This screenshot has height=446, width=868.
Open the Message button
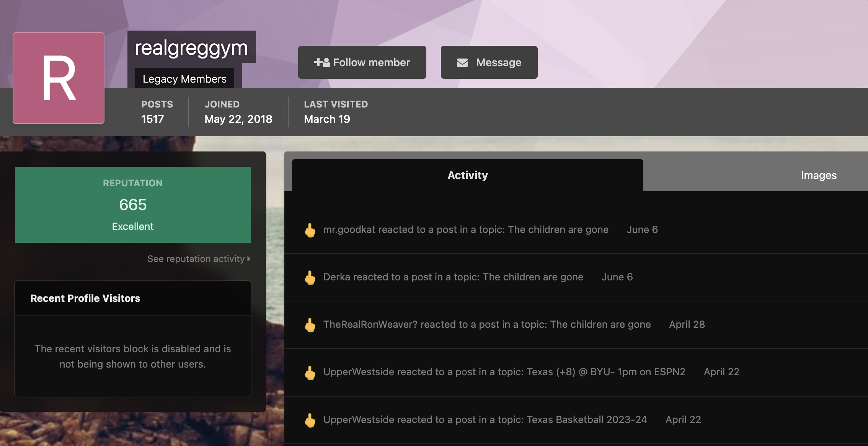(x=489, y=62)
